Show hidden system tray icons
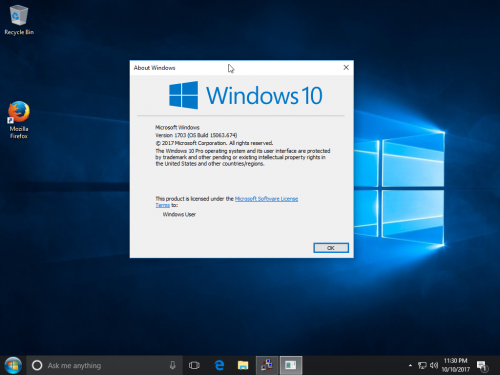The image size is (500, 375). 410,365
